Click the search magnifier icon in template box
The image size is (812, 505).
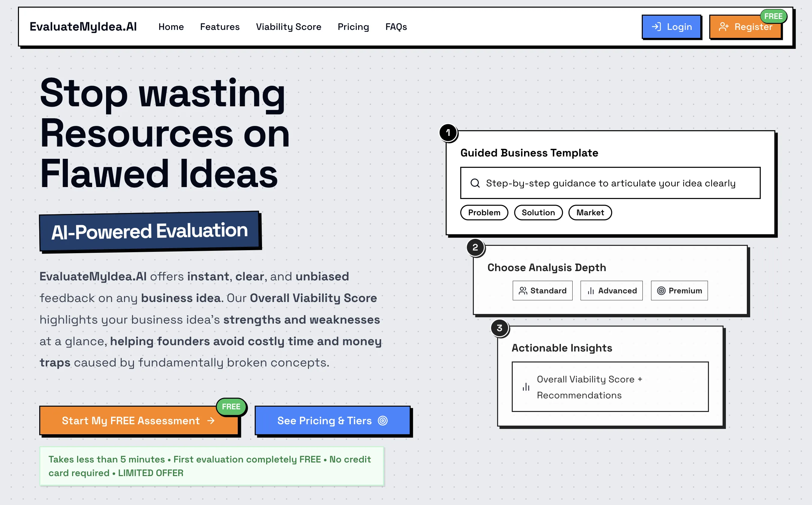click(x=475, y=183)
